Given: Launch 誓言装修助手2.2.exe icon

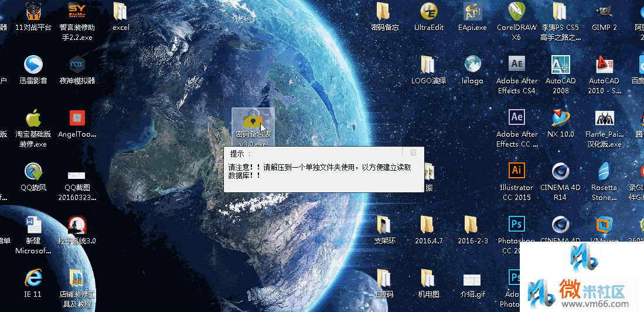Looking at the screenshot, I should coord(77,21).
